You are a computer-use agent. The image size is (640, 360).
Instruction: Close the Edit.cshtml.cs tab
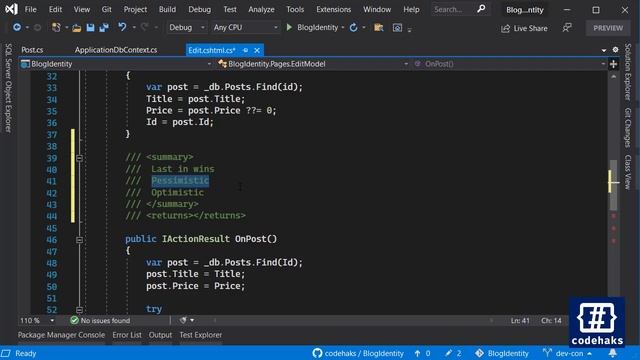click(x=257, y=50)
